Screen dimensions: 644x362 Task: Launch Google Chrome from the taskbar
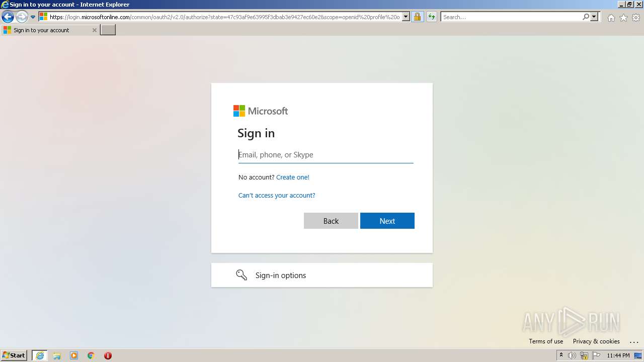(x=91, y=355)
